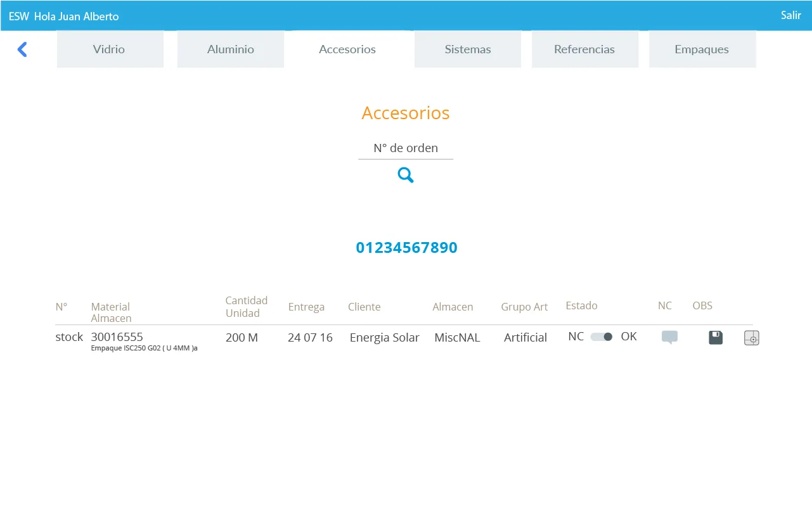Select the Accesorios tab

347,49
